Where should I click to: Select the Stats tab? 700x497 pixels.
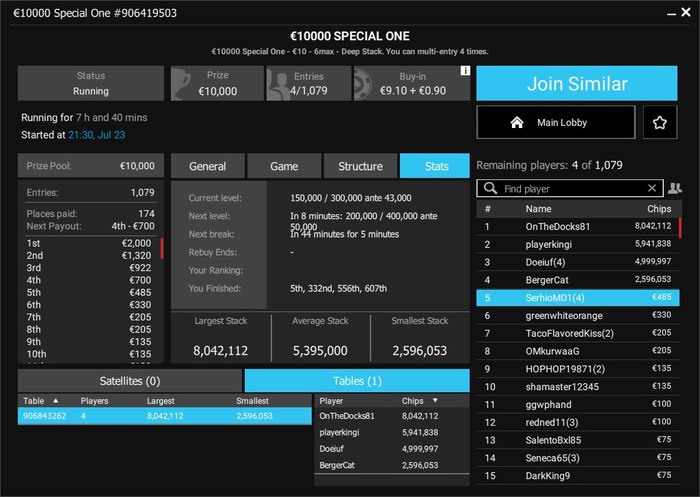[434, 166]
